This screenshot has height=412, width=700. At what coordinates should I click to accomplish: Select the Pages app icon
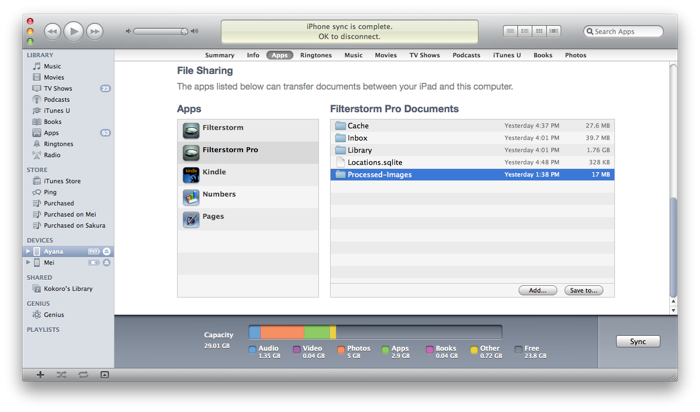point(191,218)
